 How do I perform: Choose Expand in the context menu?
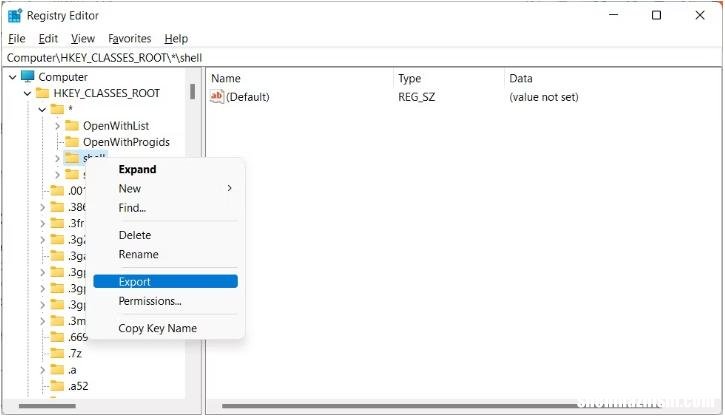pyautogui.click(x=166, y=169)
